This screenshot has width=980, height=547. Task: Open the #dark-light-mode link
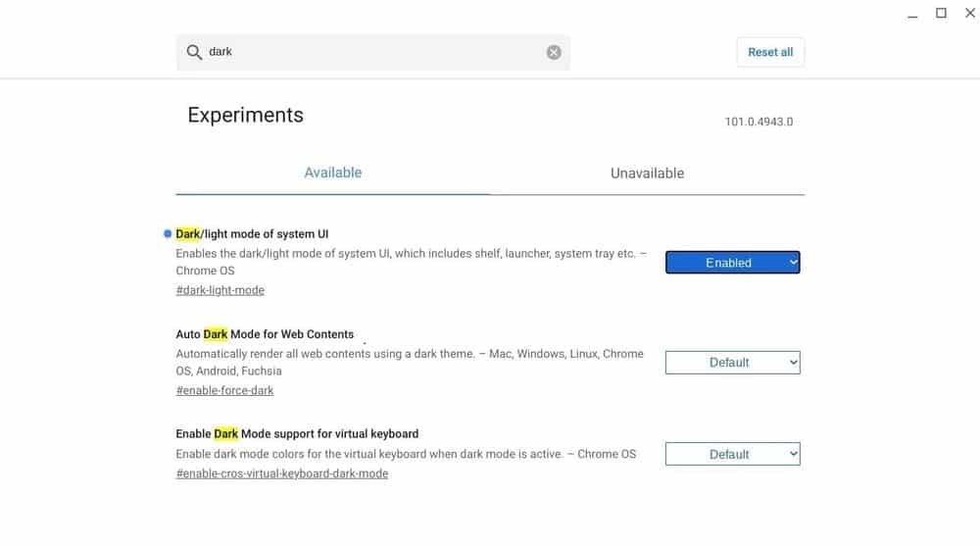coord(220,290)
